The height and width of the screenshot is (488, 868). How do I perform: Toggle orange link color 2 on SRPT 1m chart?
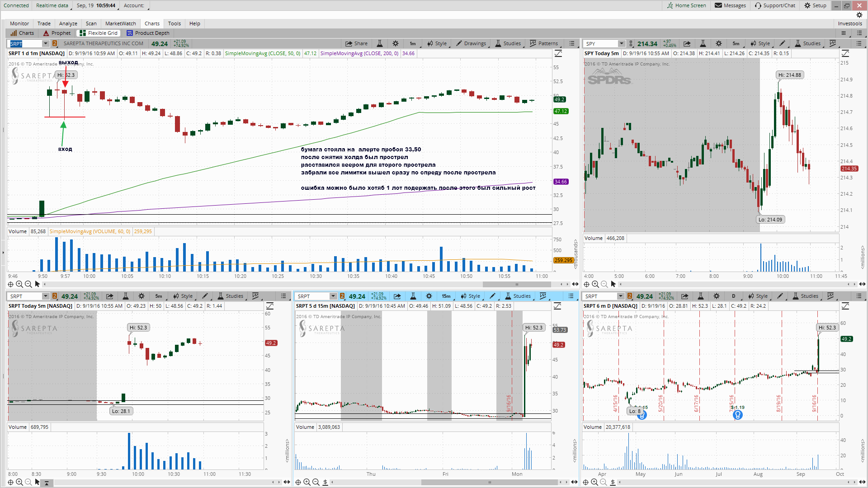click(55, 43)
